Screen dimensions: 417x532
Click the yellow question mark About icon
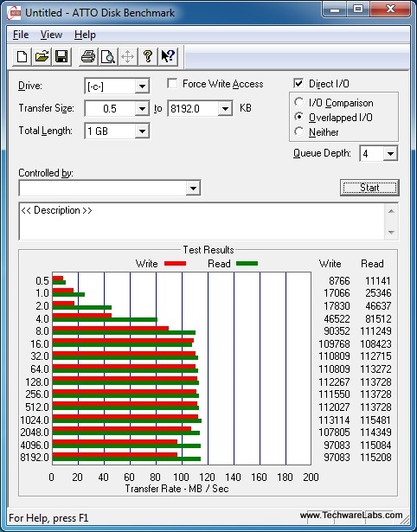pos(148,56)
